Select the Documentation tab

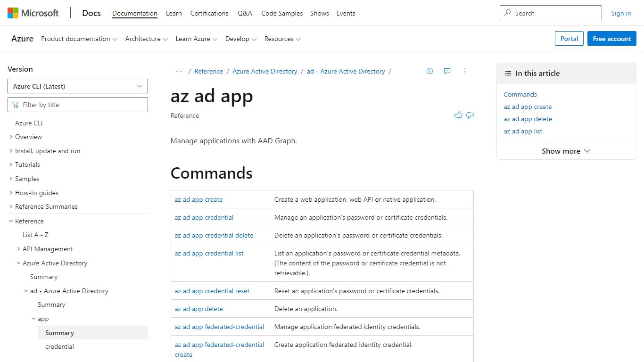pyautogui.click(x=135, y=13)
